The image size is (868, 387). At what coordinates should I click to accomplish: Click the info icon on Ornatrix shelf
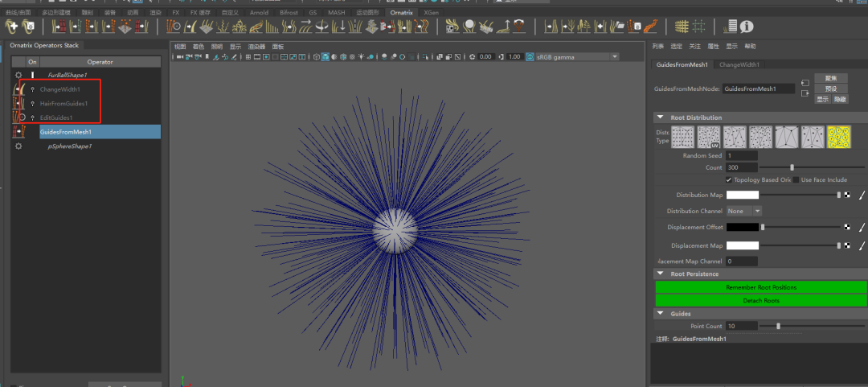click(747, 27)
